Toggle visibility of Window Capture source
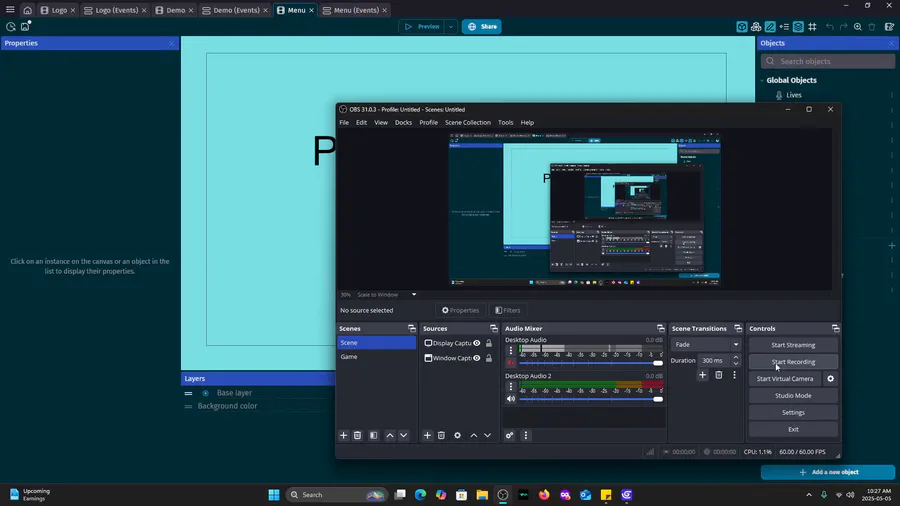The height and width of the screenshot is (506, 900). (x=476, y=358)
